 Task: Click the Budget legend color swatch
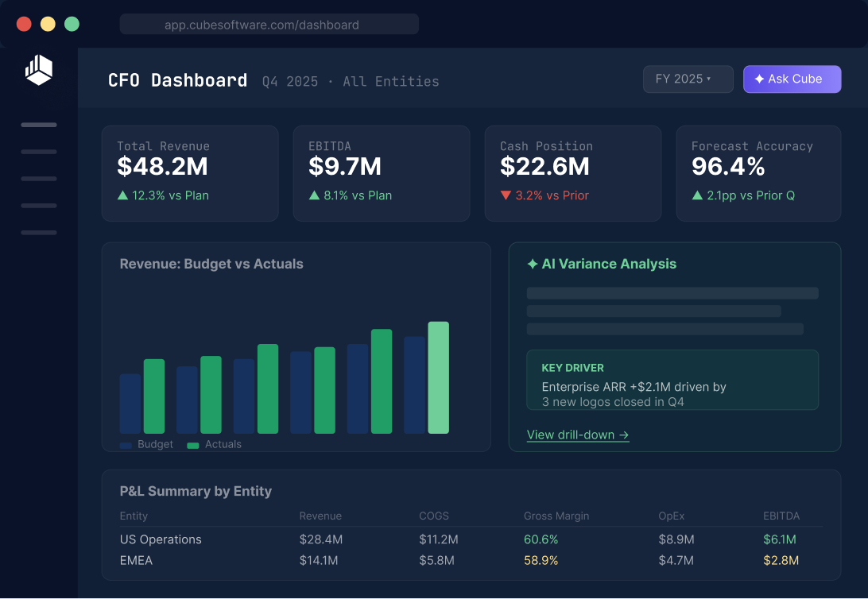126,445
